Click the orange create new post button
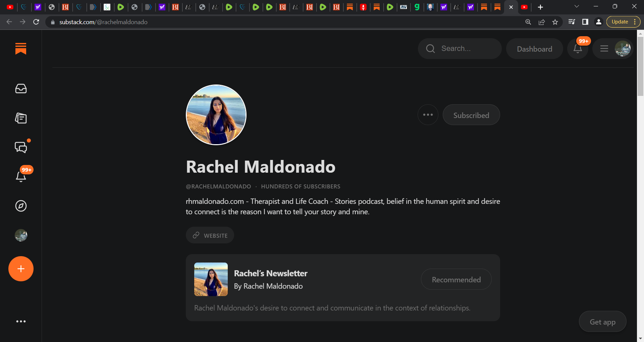 tap(21, 269)
